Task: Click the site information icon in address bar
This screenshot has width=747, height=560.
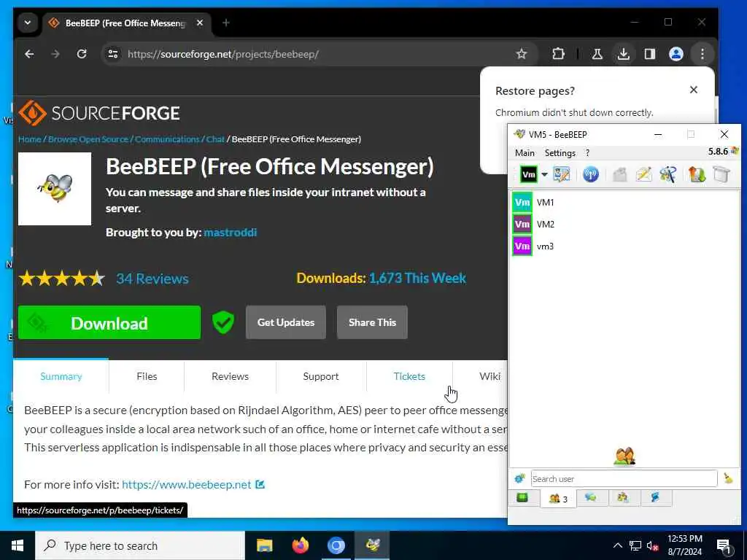Action: click(113, 54)
